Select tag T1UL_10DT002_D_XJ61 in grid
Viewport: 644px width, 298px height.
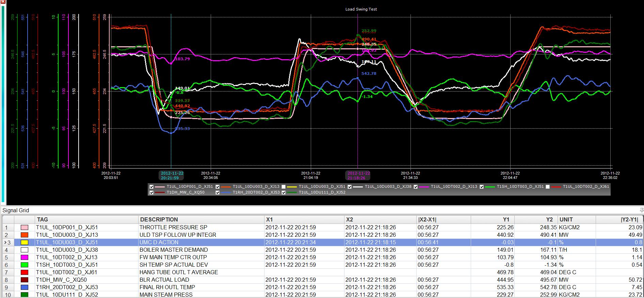pyautogui.click(x=67, y=272)
